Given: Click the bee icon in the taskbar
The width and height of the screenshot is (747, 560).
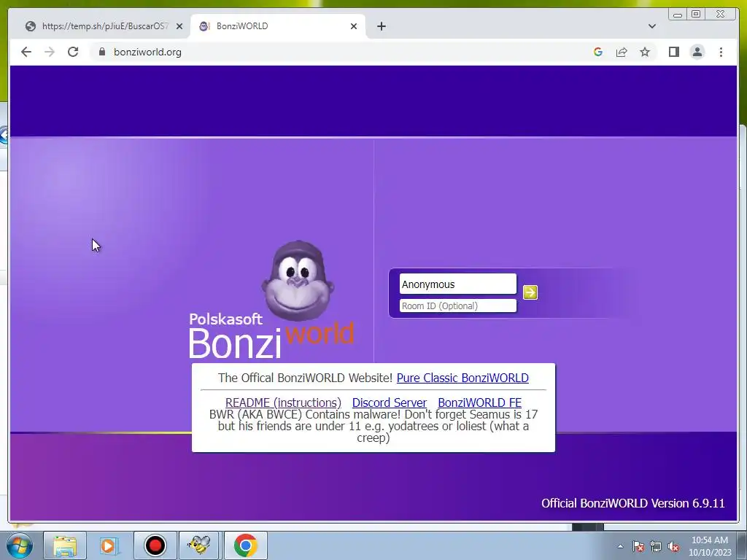Looking at the screenshot, I should (198, 545).
